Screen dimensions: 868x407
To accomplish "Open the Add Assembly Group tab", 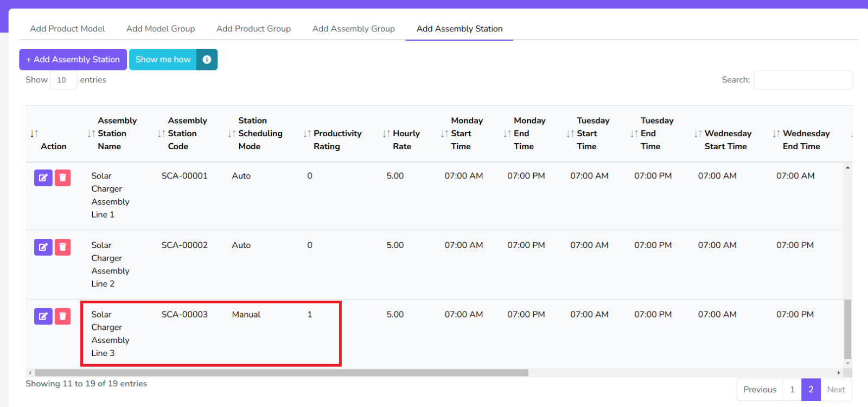I will click(353, 29).
